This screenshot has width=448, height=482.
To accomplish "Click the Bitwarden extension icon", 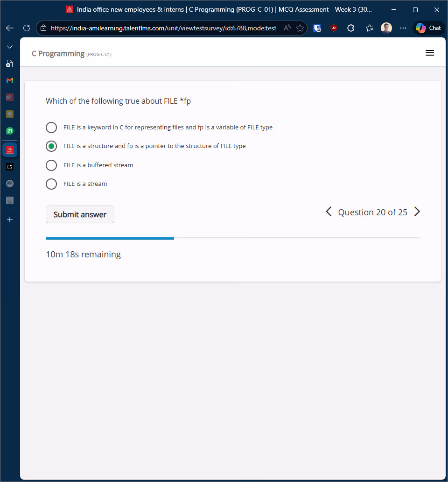I will click(317, 28).
